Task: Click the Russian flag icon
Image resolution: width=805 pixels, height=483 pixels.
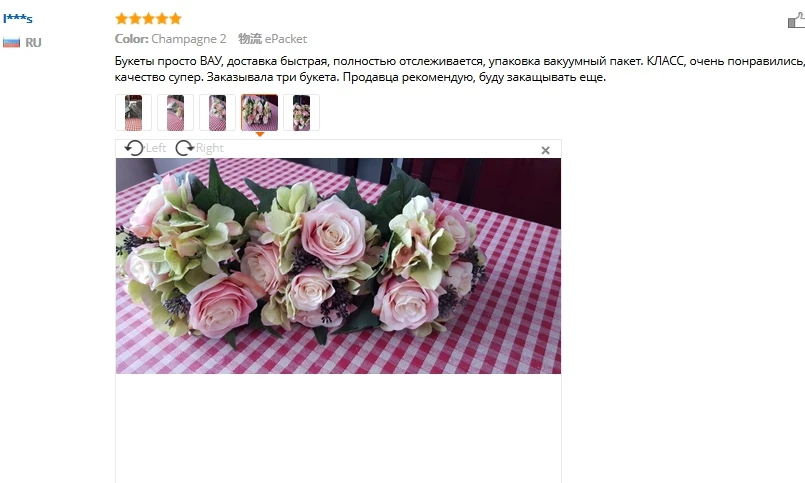Action: point(11,42)
